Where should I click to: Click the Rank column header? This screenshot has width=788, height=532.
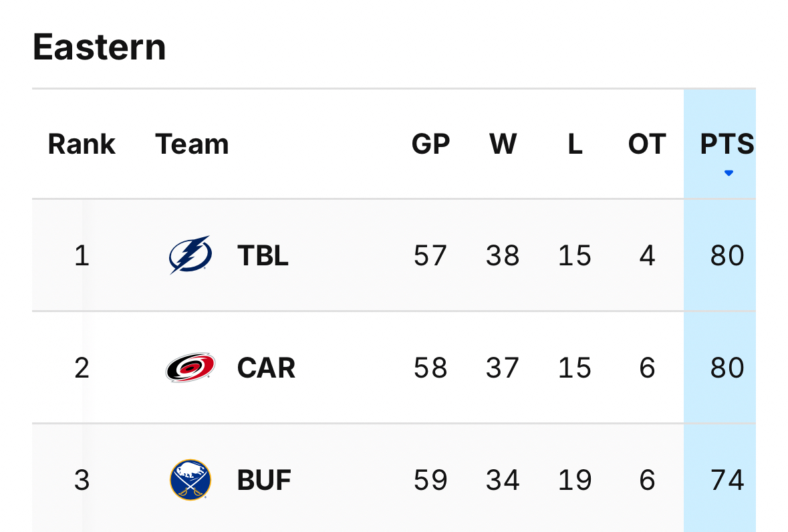pyautogui.click(x=82, y=144)
